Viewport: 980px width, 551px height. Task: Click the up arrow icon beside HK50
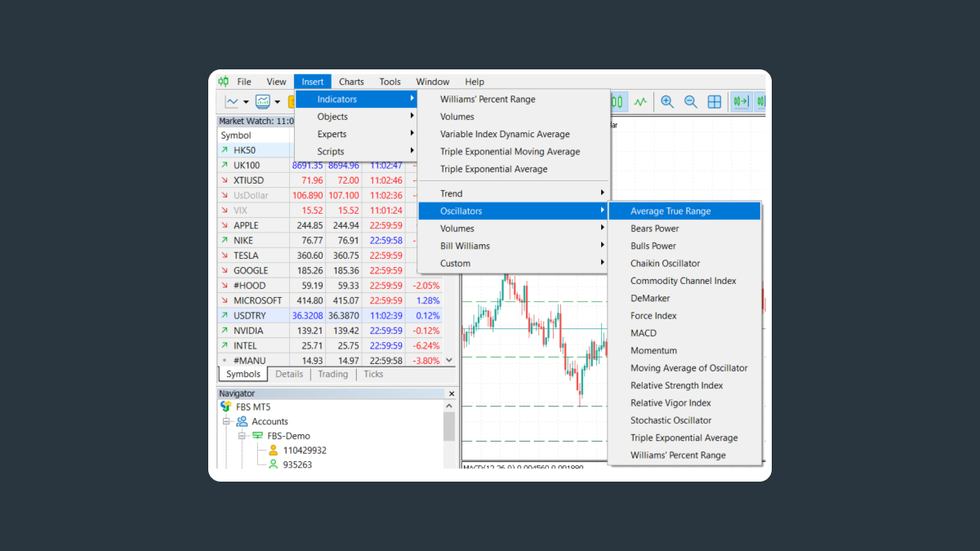point(225,150)
